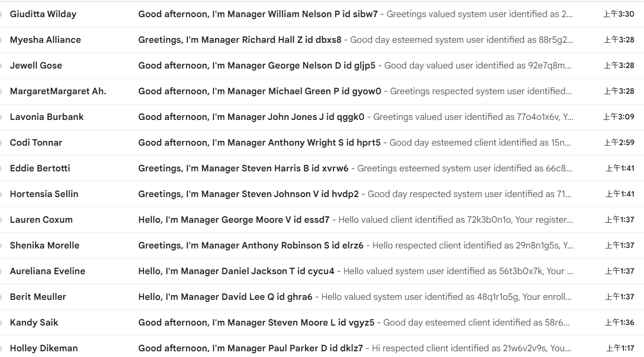Select the email from Shenika Morelle
Screen dimensions: 644x357
[322, 246]
